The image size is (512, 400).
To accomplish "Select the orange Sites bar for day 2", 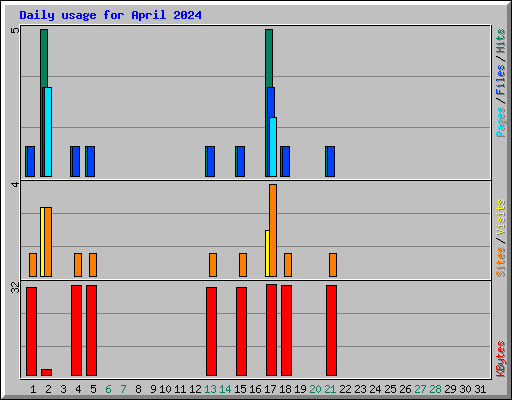I will 48,242.
